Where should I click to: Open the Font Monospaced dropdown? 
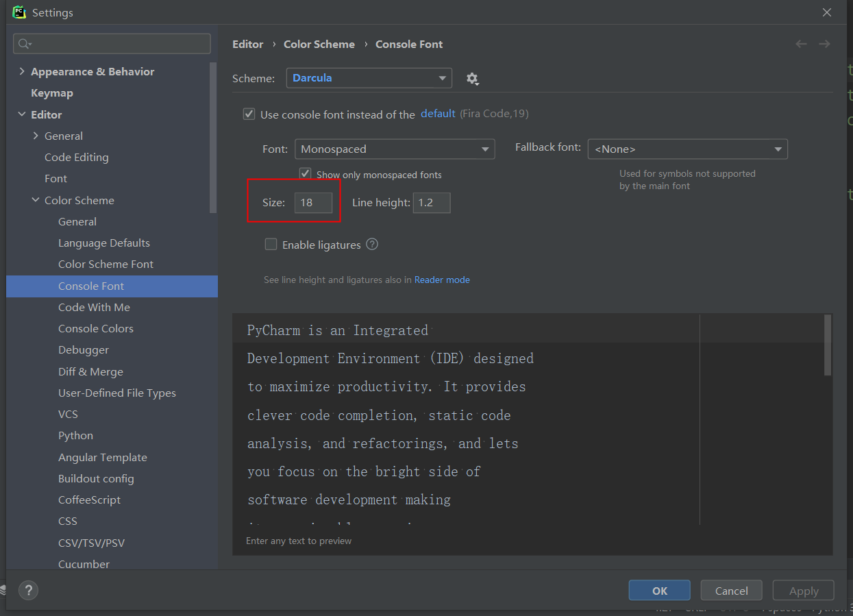coord(395,149)
